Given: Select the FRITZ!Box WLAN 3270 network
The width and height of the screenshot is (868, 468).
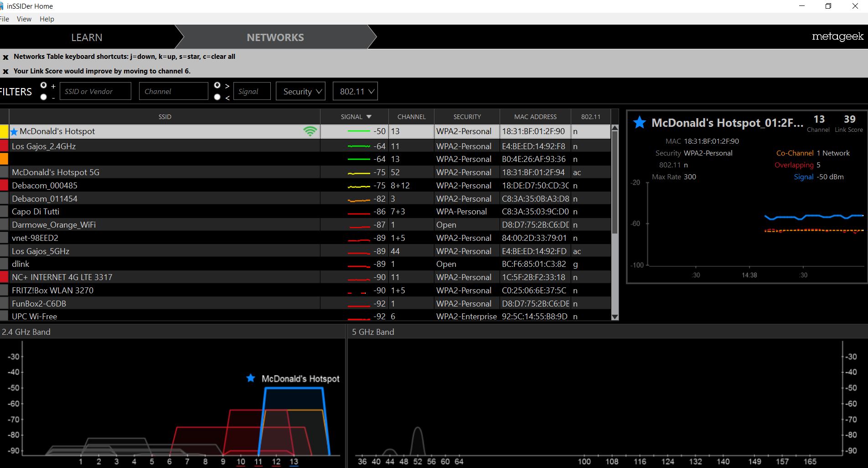Looking at the screenshot, I should 305,290.
